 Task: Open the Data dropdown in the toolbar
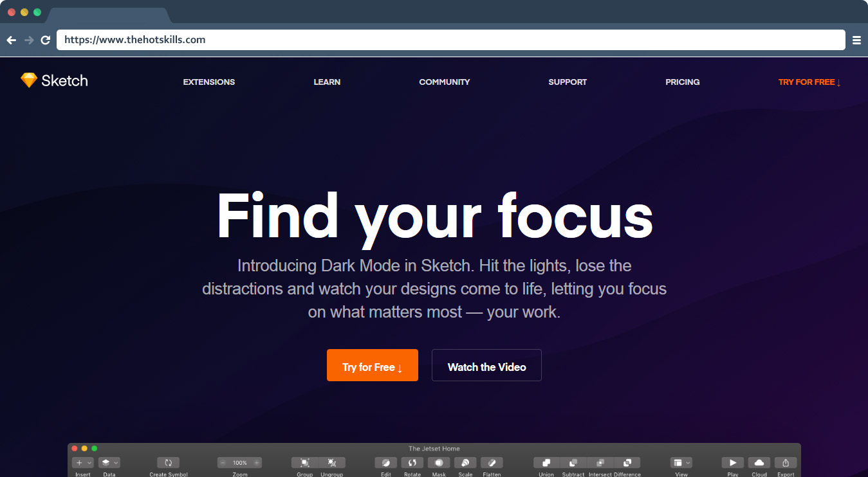(x=109, y=463)
